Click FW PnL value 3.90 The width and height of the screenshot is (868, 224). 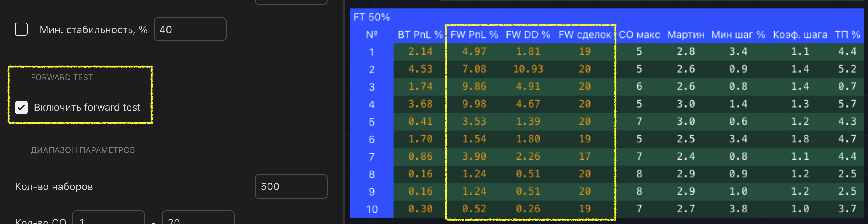(x=474, y=157)
